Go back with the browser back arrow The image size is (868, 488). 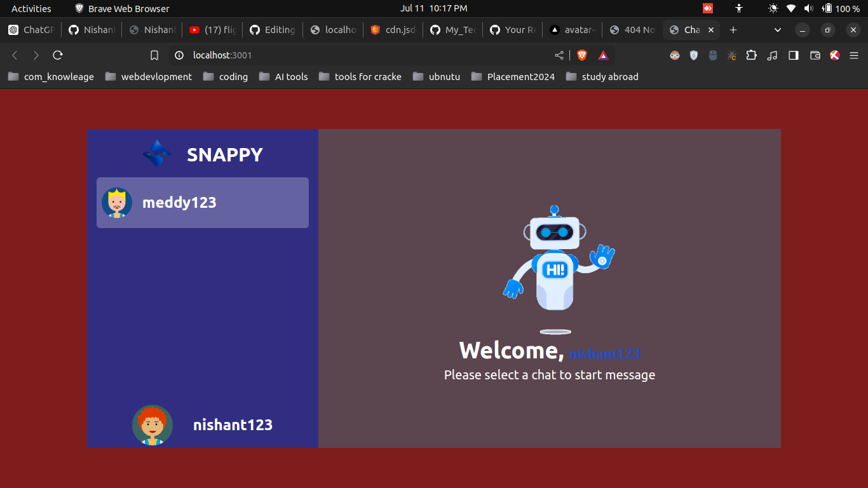pos(15,55)
